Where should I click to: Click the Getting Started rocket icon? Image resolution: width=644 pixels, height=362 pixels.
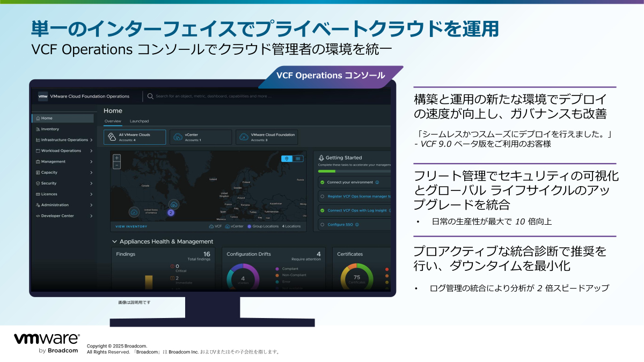[x=321, y=158]
